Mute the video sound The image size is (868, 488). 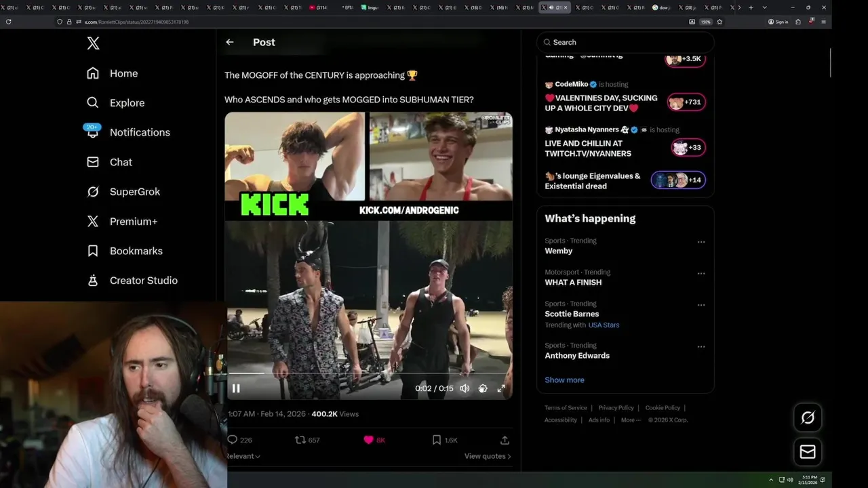tap(465, 388)
